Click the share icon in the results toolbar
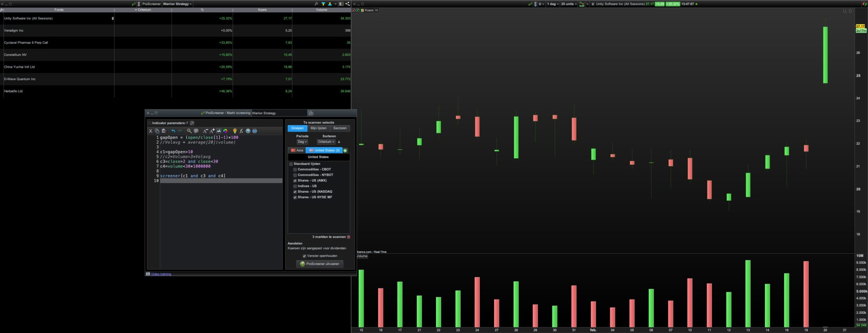 pyautogui.click(x=348, y=4)
